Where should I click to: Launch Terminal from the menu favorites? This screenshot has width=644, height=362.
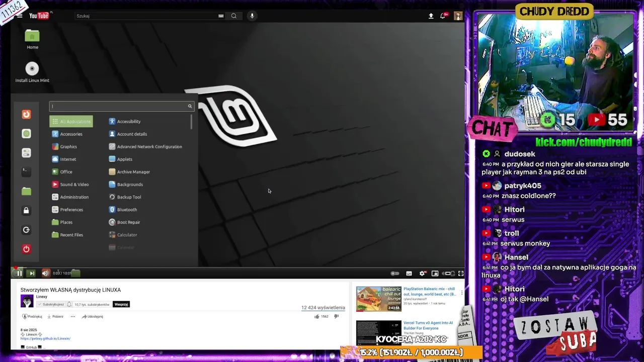[x=26, y=172]
